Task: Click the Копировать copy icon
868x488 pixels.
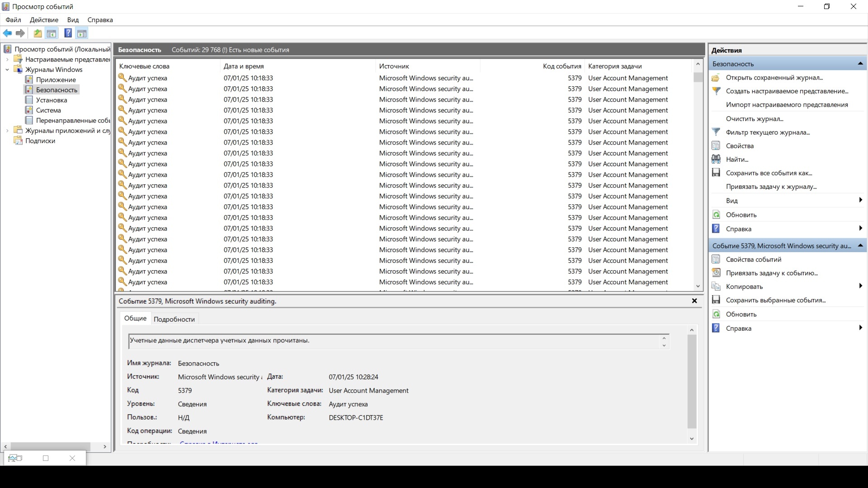Action: pyautogui.click(x=717, y=286)
